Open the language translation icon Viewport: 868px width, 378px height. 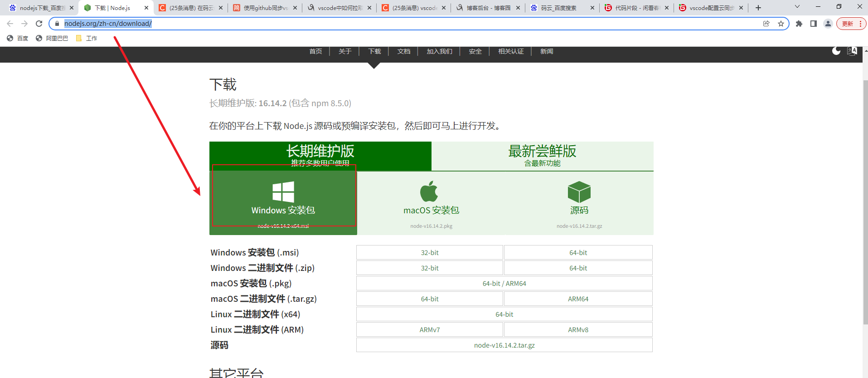click(x=852, y=51)
